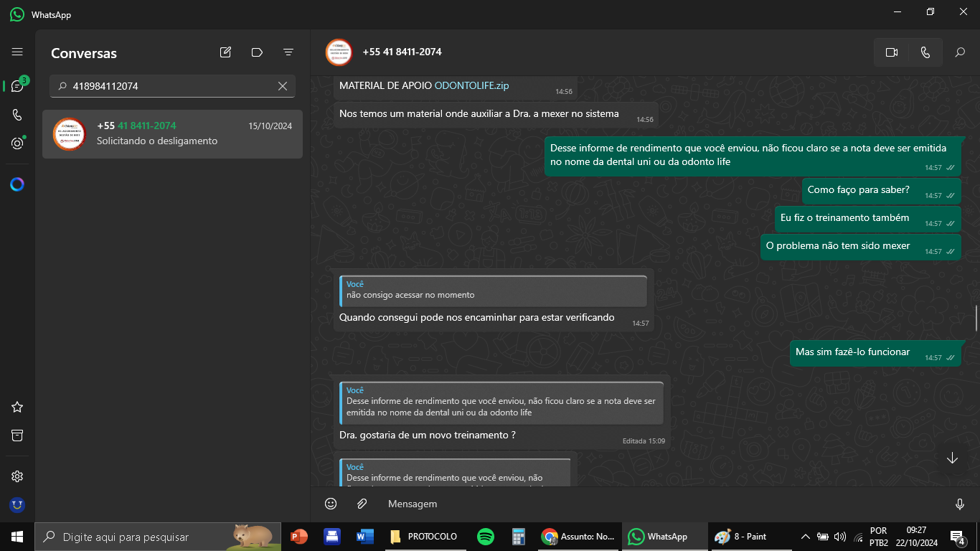Expand the navigation hamburger menu

pyautogui.click(x=17, y=52)
